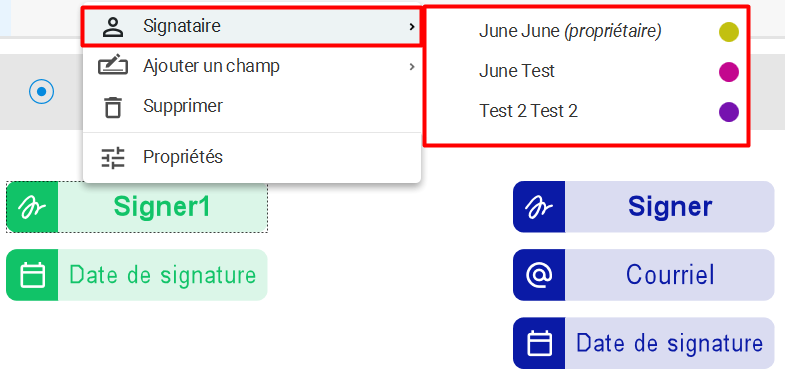
Task: Click the purple swatch for Test 2 Test 2
Action: pyautogui.click(x=729, y=112)
